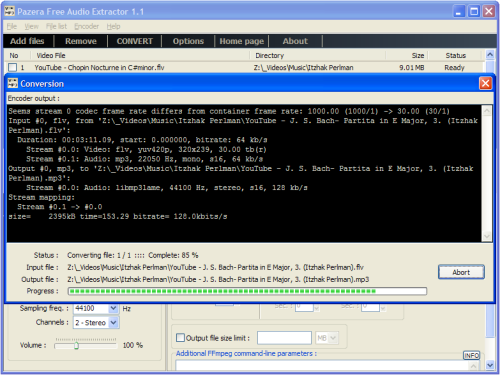
Task: Tick the checkbox for Chopin Nocturne file
Action: pyautogui.click(x=13, y=68)
